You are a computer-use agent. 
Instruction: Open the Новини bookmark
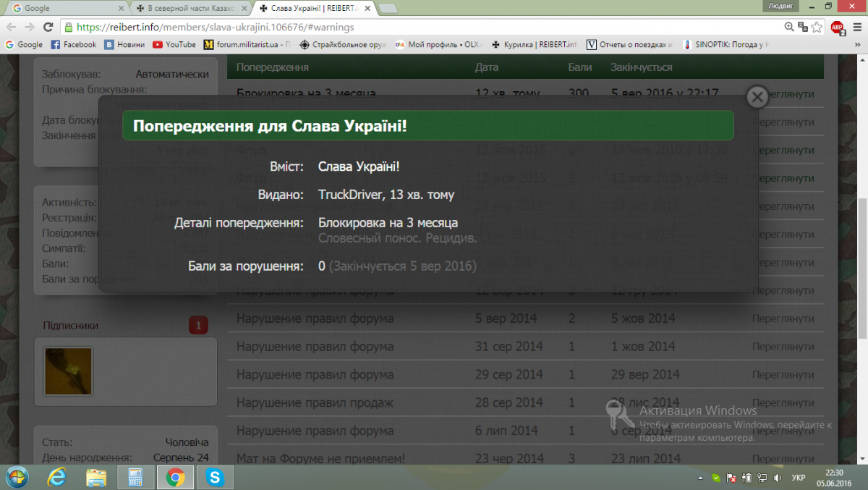click(x=124, y=44)
